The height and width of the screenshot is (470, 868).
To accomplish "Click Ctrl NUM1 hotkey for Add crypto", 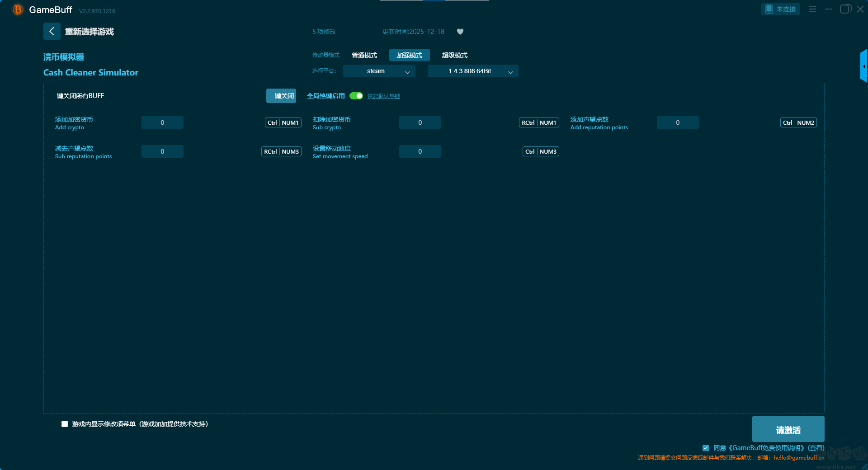I will pyautogui.click(x=283, y=122).
